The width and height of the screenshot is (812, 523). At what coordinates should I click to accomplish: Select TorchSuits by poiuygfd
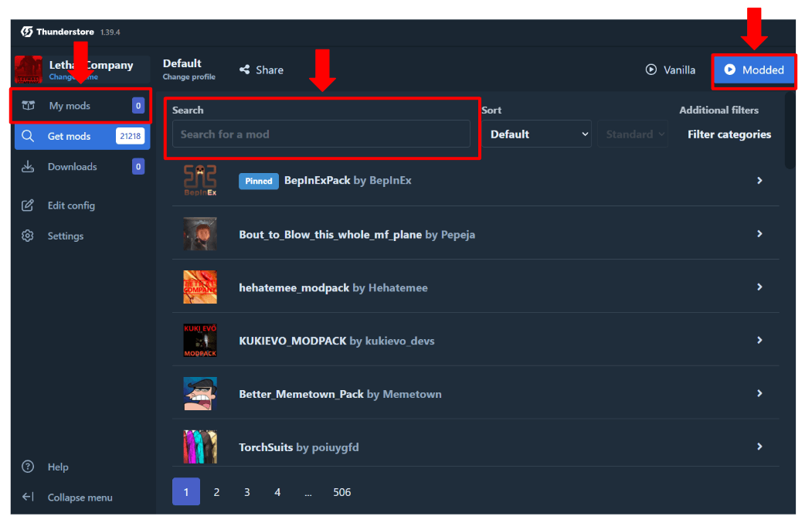(x=299, y=448)
